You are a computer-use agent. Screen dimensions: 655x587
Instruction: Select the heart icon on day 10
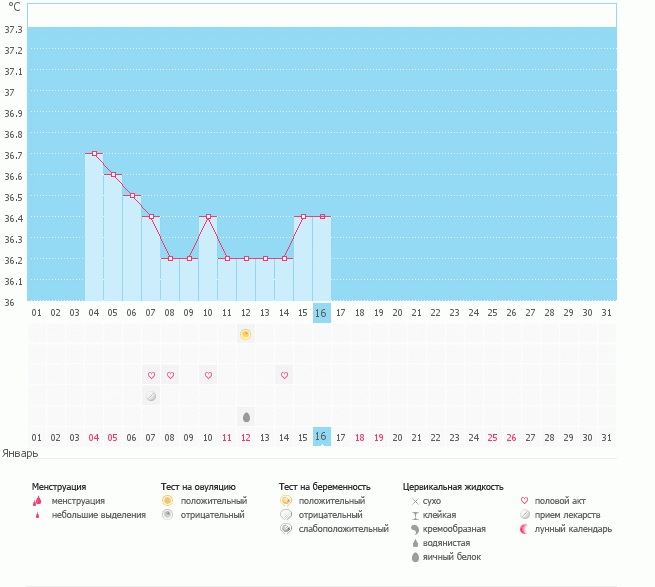[x=208, y=375]
